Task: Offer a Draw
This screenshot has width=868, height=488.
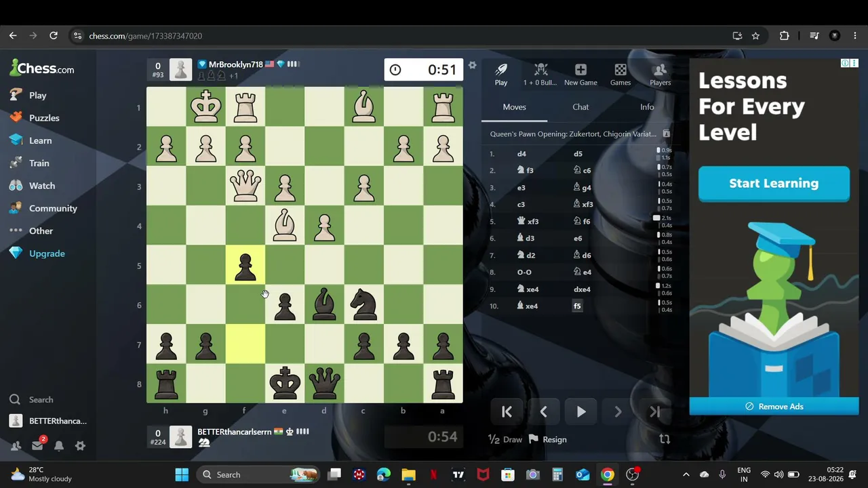Action: click(505, 440)
